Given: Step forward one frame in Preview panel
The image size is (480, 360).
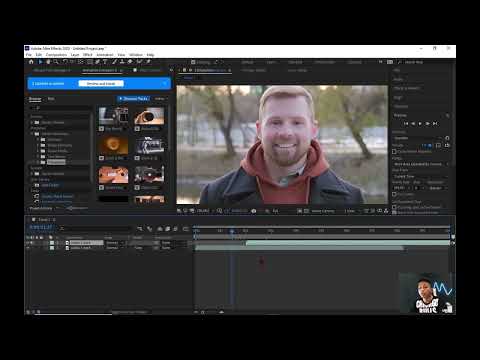Looking at the screenshot, I should click(x=427, y=124).
